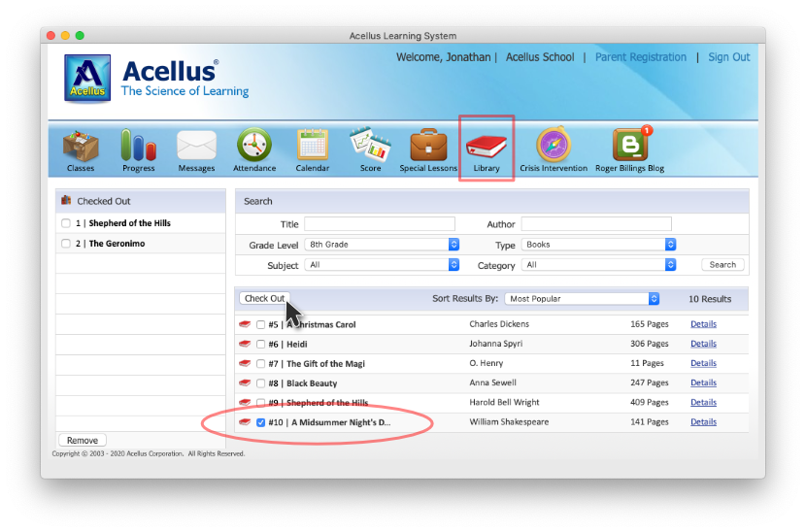Open Details for Heidi

[x=703, y=344]
